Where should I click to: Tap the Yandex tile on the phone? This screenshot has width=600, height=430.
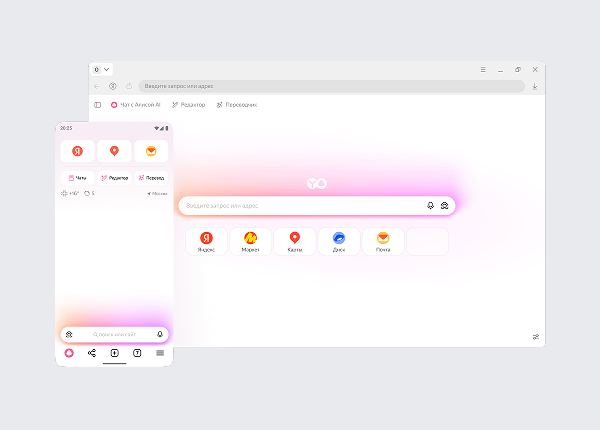(77, 151)
